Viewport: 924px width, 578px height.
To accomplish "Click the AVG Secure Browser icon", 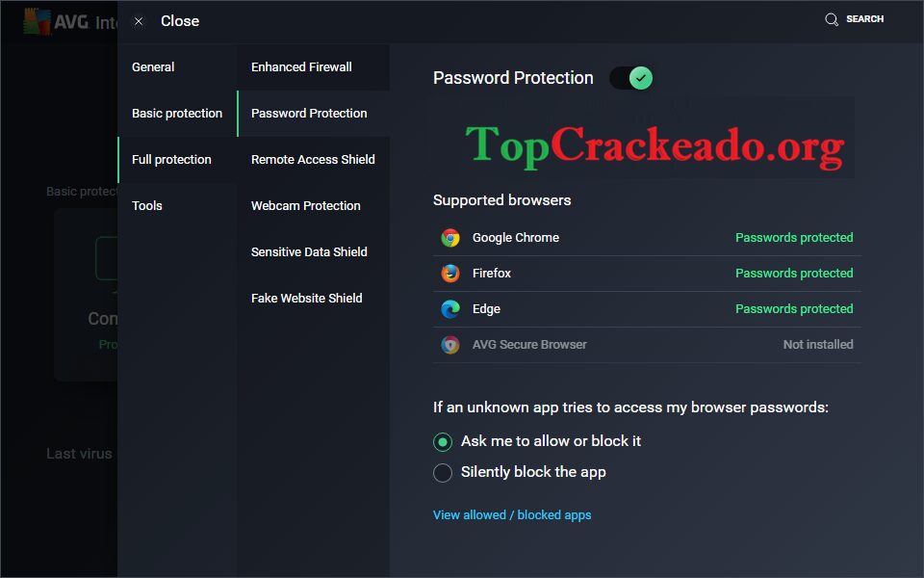I will pyautogui.click(x=449, y=344).
